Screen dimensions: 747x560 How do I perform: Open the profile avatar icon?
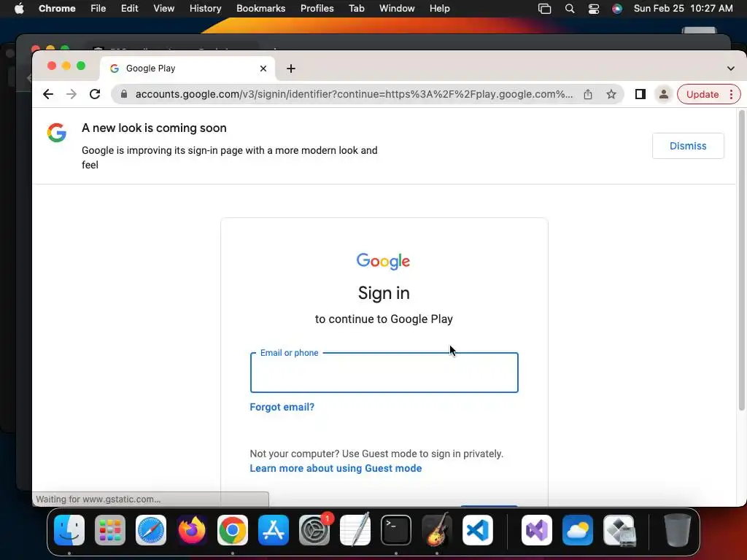click(663, 94)
